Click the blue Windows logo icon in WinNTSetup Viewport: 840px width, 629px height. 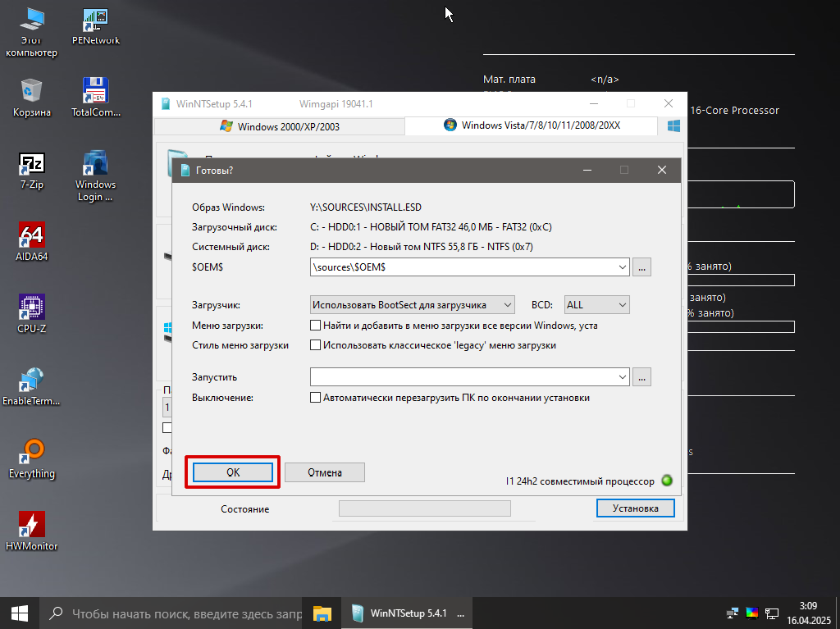point(673,126)
